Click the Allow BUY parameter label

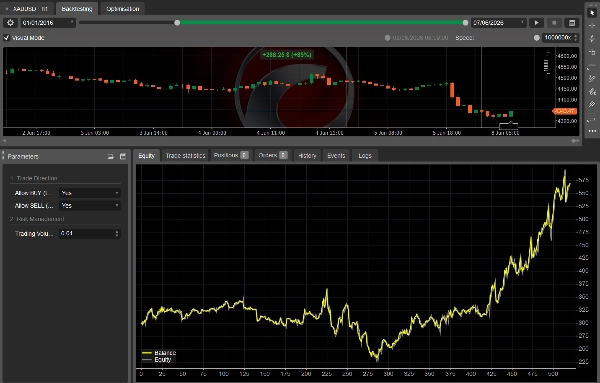pyautogui.click(x=34, y=193)
